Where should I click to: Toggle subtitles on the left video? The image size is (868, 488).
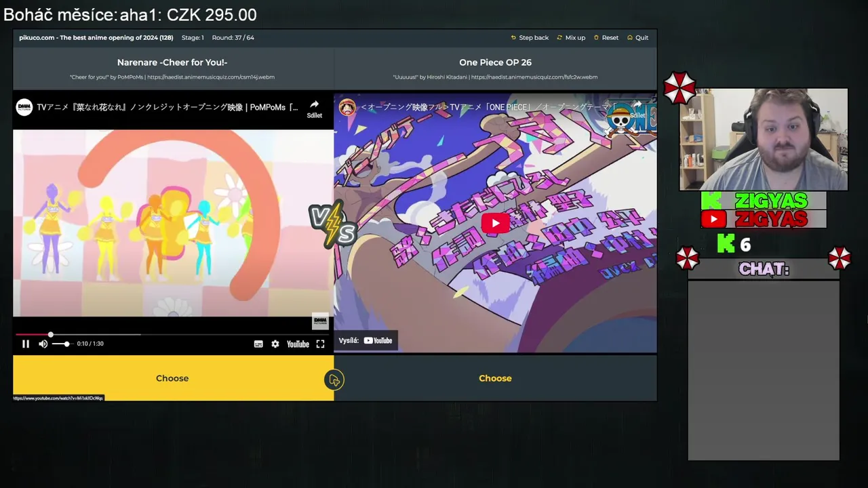click(x=258, y=344)
